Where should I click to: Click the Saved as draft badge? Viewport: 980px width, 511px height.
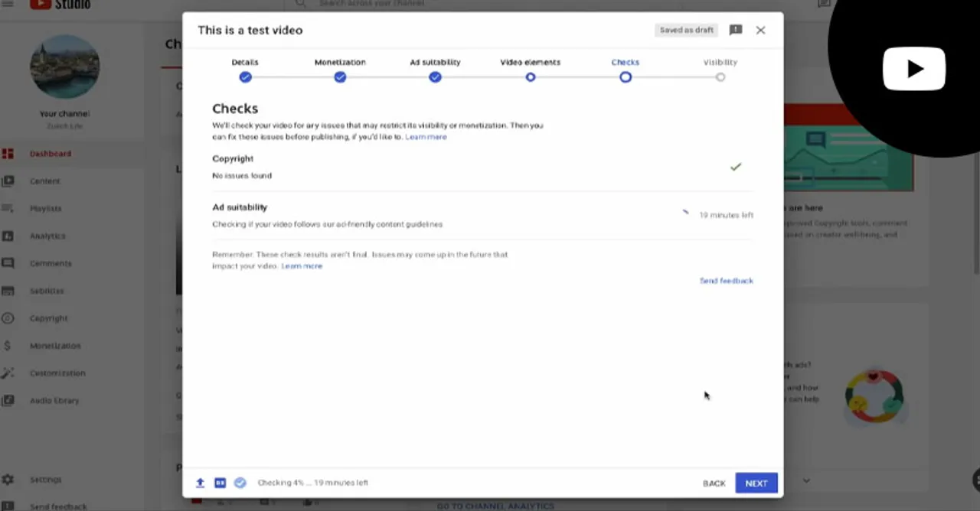(687, 30)
